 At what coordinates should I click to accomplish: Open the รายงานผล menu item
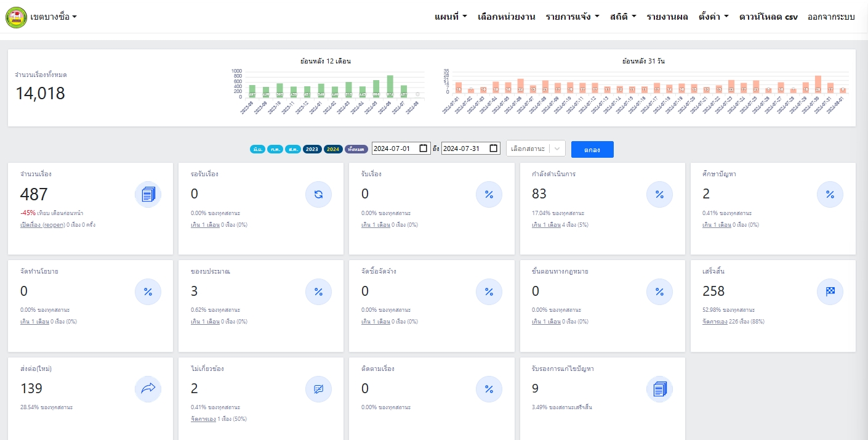tap(667, 17)
